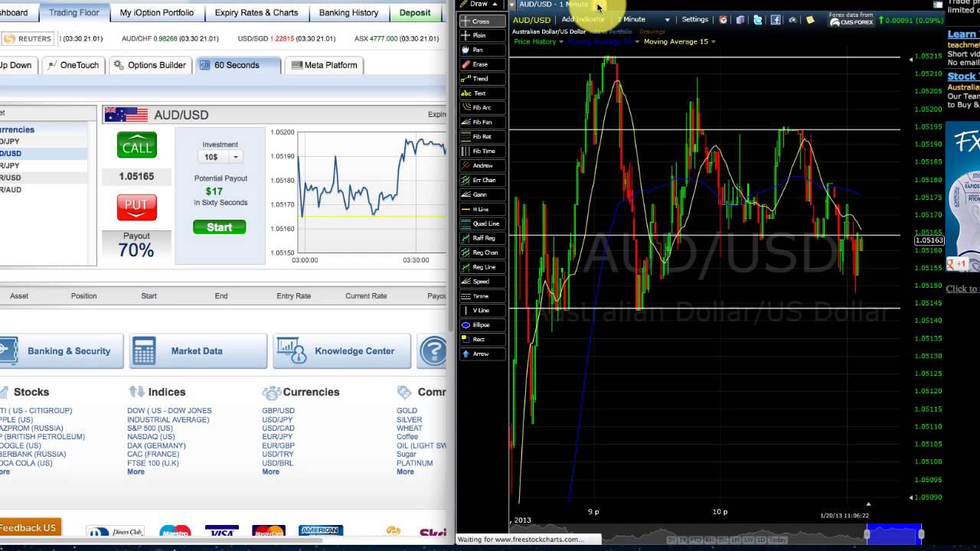Select the Gann tool
The image size is (980, 551).
[482, 195]
